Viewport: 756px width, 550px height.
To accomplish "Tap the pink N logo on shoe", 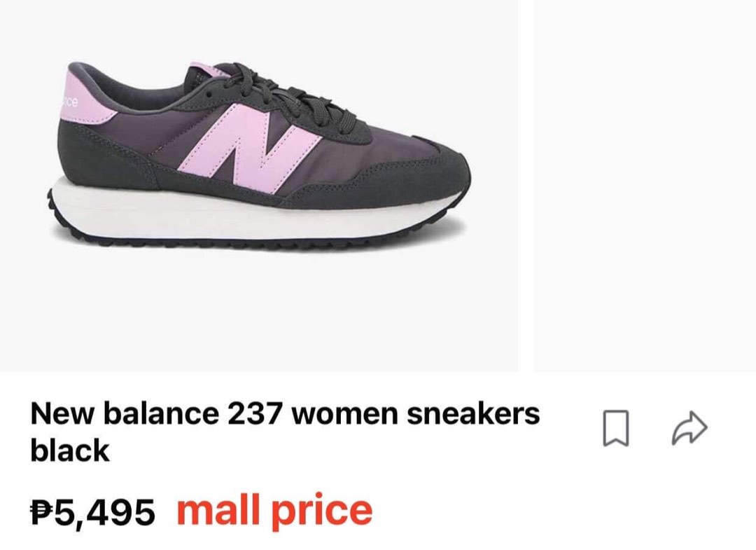I will (x=249, y=149).
